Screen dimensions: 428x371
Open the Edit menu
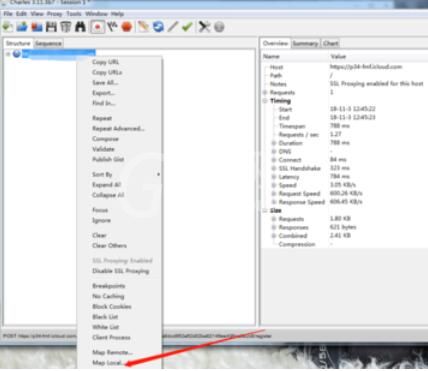21,14
